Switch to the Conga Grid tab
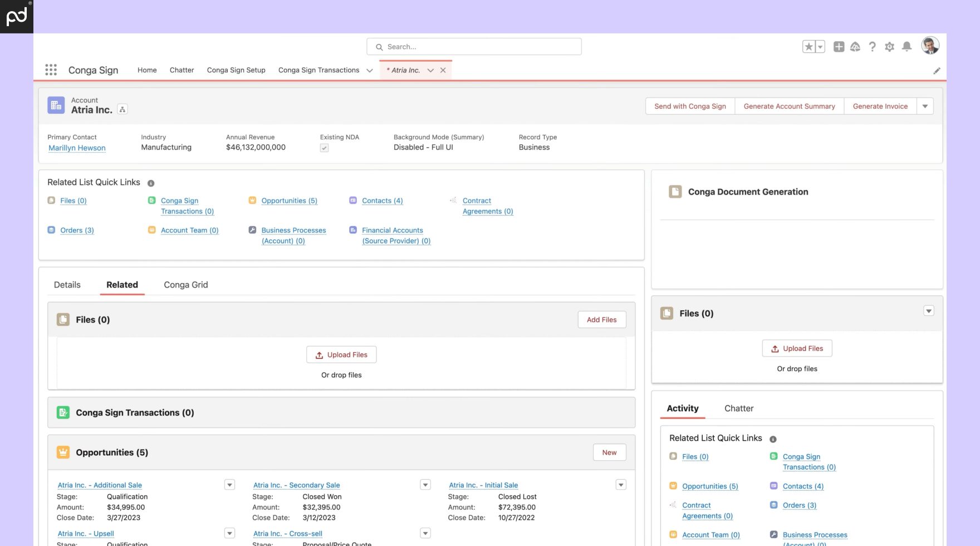Screen dimensions: 980x546 (186, 285)
